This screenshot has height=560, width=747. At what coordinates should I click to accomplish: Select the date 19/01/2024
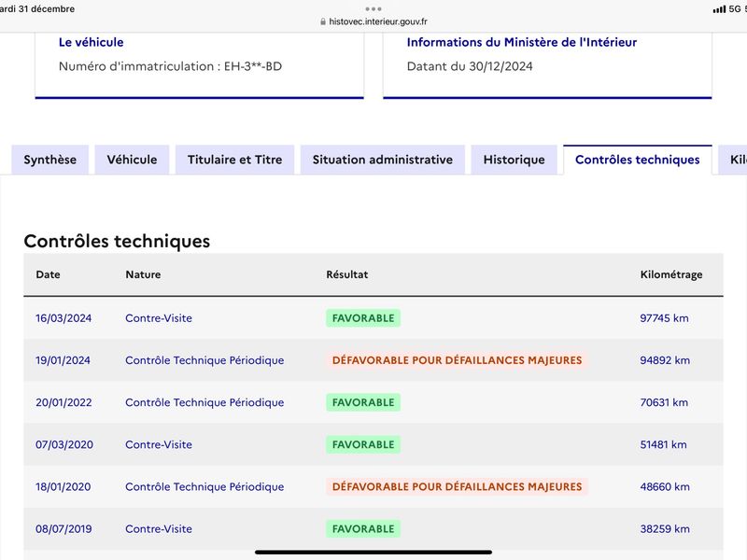point(63,360)
